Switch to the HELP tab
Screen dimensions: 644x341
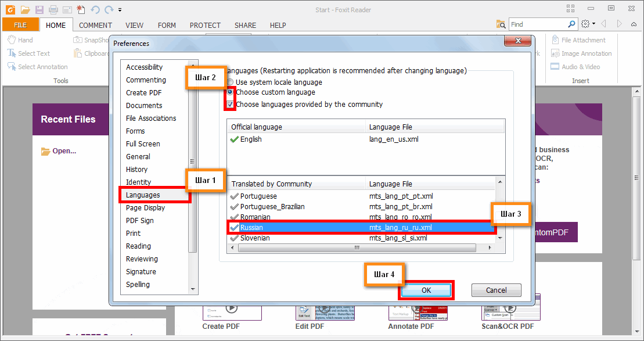tap(278, 25)
